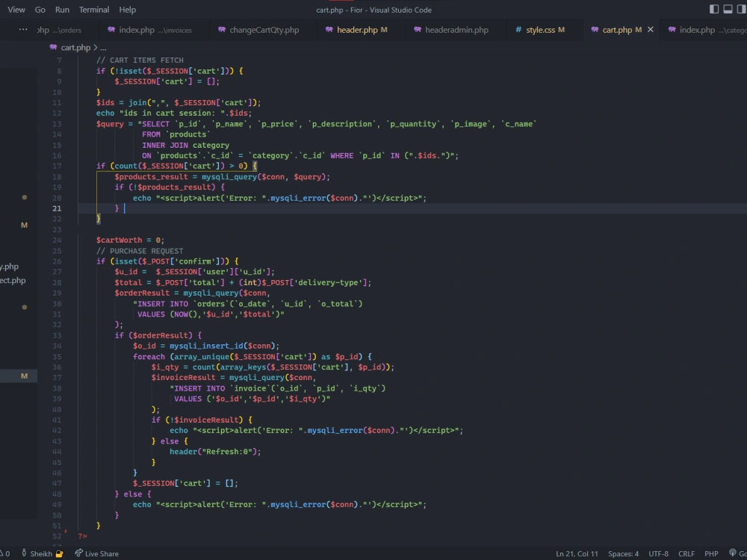Click PHP elephant icon on header.php tab
The height and width of the screenshot is (560, 747).
329,30
